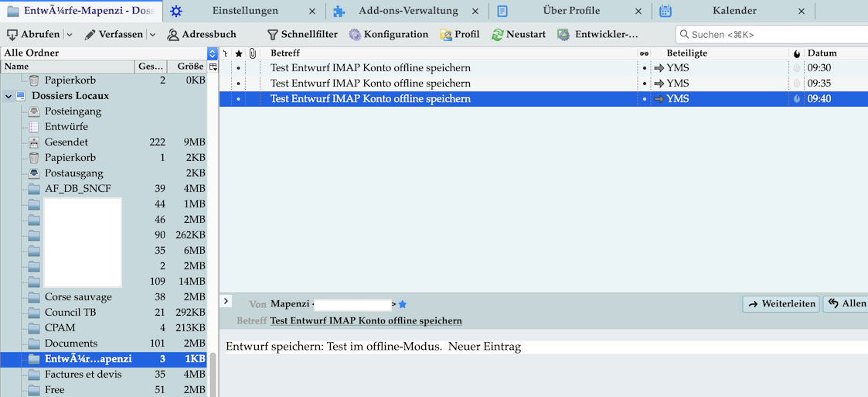Click the green Neustart restart icon
The image size is (868, 397).
(x=498, y=35)
